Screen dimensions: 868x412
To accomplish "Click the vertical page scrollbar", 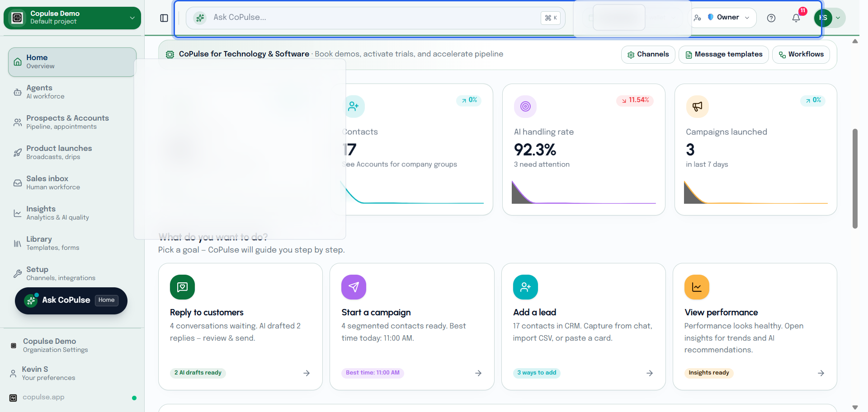I will 855,178.
